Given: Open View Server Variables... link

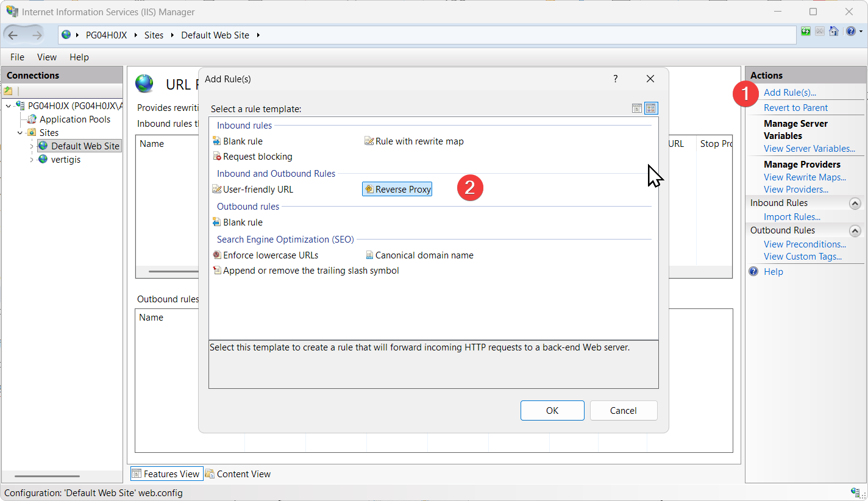Looking at the screenshot, I should tap(809, 149).
